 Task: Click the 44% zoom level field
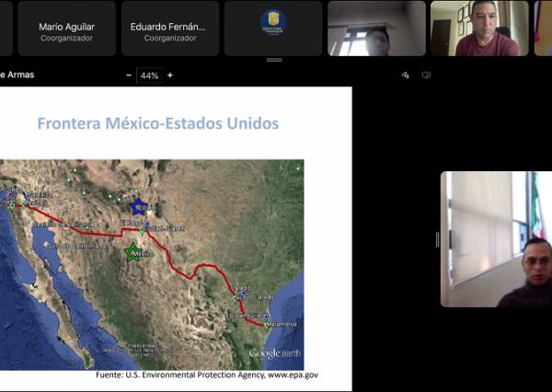(148, 75)
